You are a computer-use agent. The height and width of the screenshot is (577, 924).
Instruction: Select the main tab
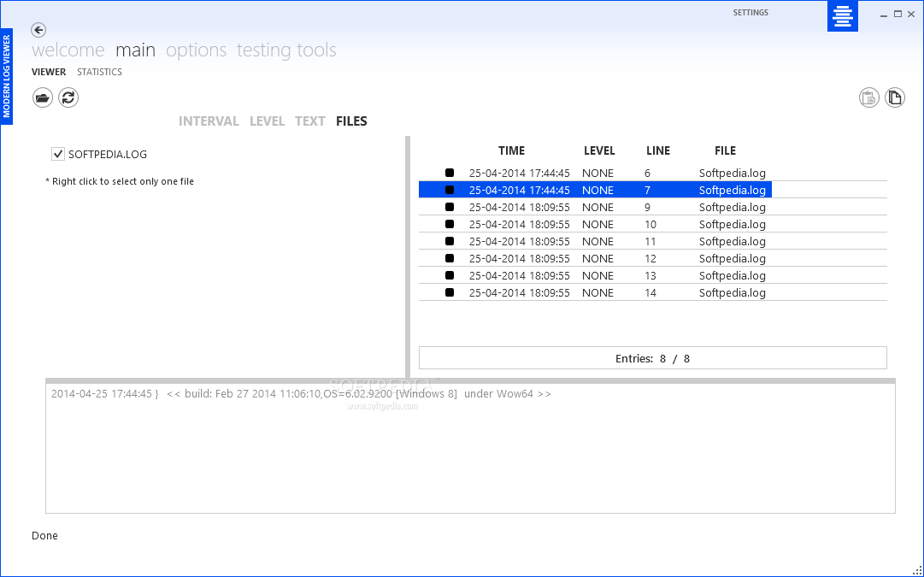coord(136,50)
